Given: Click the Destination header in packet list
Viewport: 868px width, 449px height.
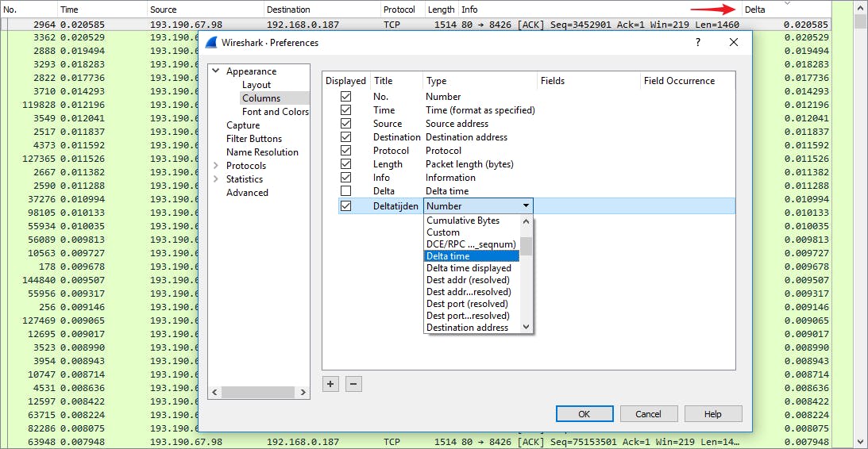Looking at the screenshot, I should click(322, 10).
